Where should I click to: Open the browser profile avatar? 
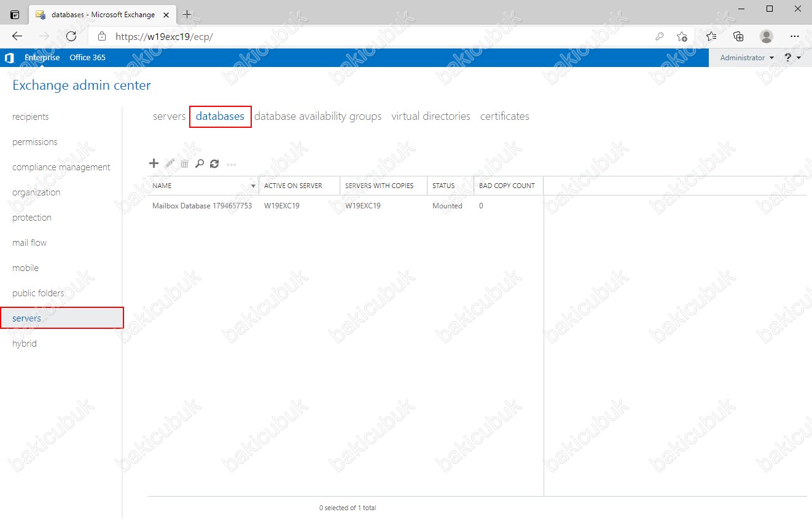pos(767,36)
